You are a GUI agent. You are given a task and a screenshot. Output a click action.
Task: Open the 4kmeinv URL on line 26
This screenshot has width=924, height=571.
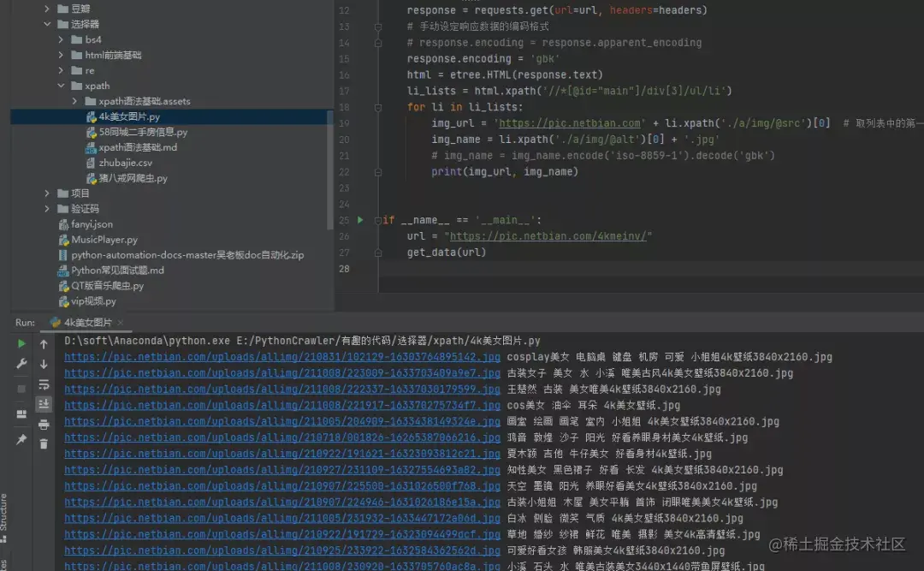(x=548, y=236)
